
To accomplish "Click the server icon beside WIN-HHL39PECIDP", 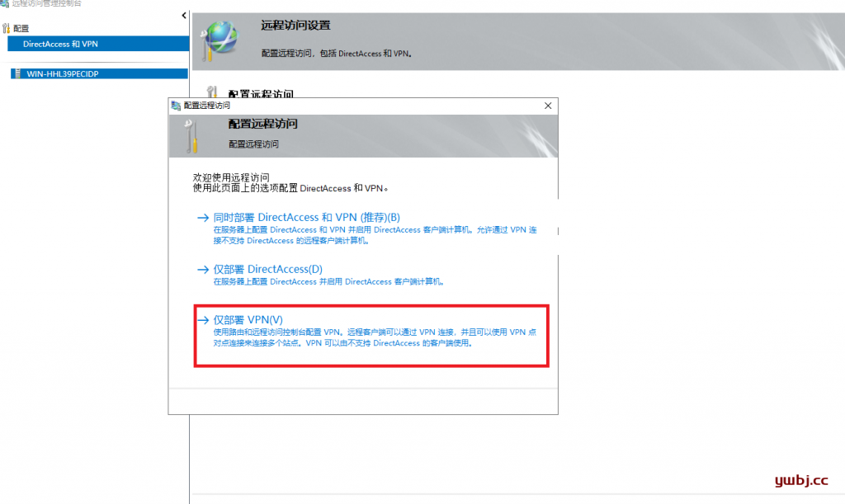I will coord(18,73).
